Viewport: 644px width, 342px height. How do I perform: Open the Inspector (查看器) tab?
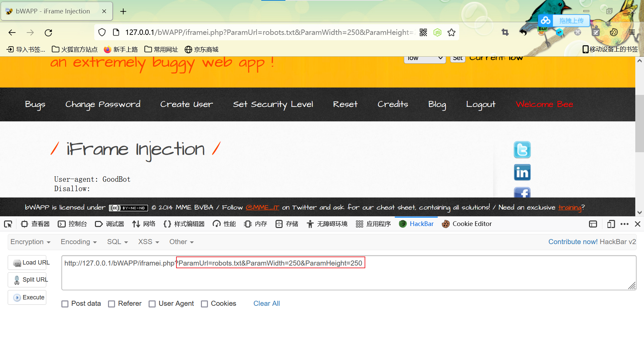coord(36,224)
